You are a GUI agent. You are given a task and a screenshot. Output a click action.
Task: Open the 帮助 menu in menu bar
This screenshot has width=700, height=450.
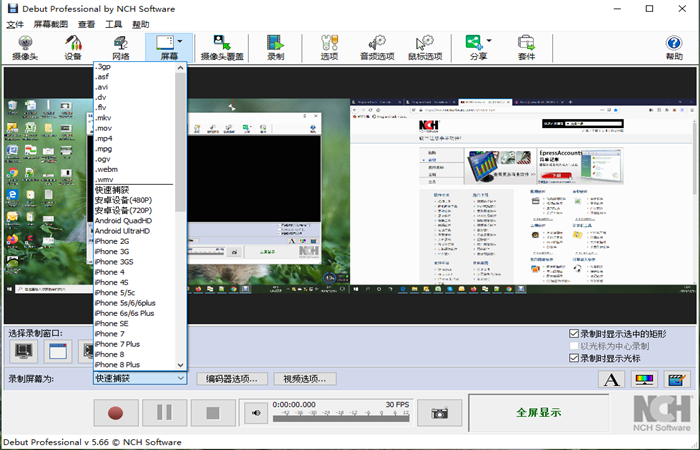pos(141,25)
